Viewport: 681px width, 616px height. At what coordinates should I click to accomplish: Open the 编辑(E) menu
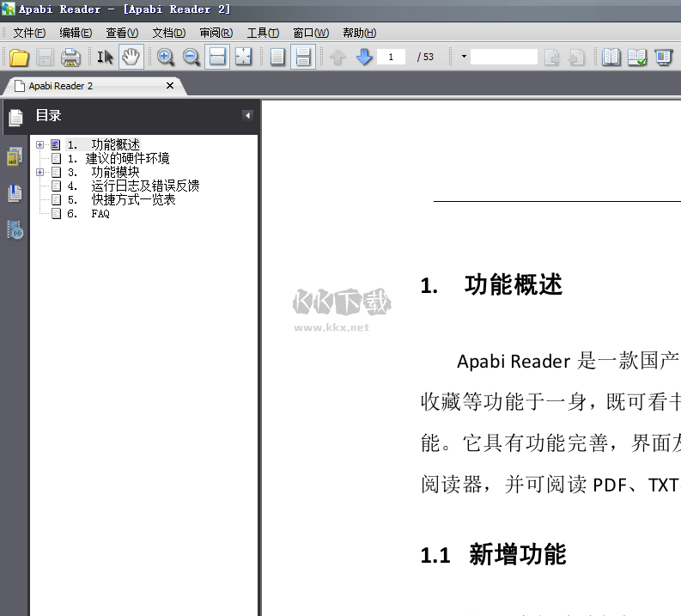(x=76, y=33)
